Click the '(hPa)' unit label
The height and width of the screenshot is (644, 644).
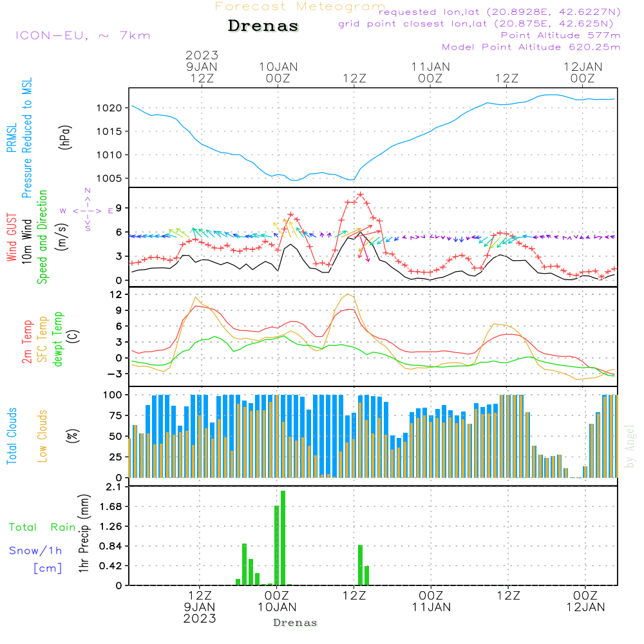click(65, 138)
